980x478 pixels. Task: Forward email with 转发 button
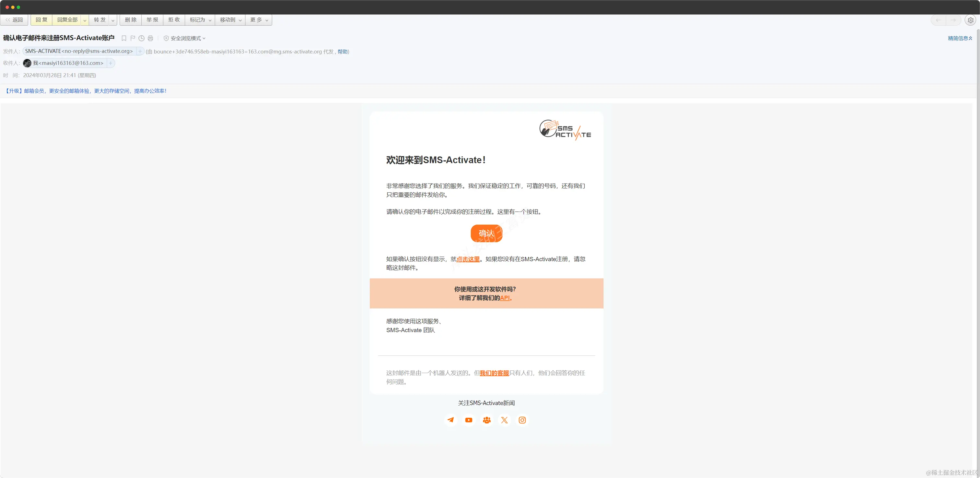point(99,20)
